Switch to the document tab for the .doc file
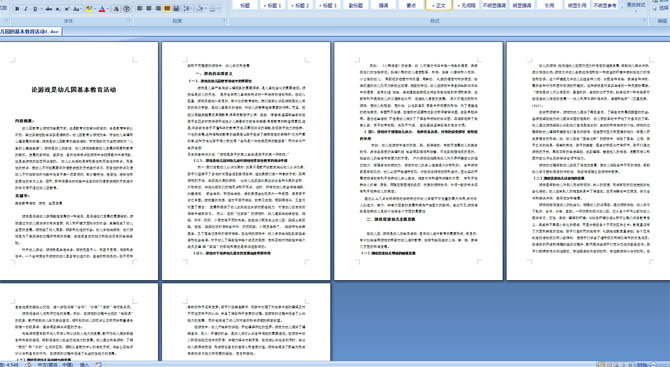 click(30, 32)
